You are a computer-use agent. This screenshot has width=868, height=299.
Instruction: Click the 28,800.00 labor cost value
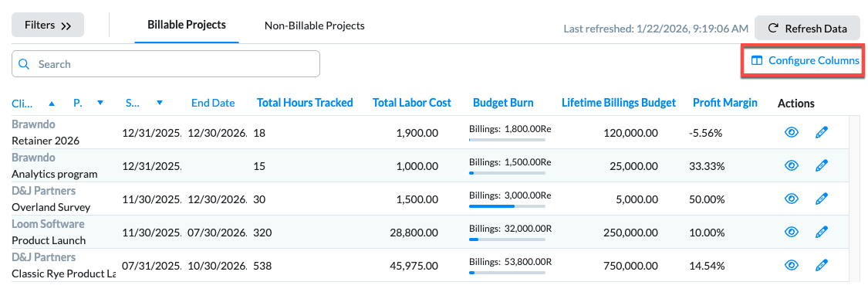[414, 233]
